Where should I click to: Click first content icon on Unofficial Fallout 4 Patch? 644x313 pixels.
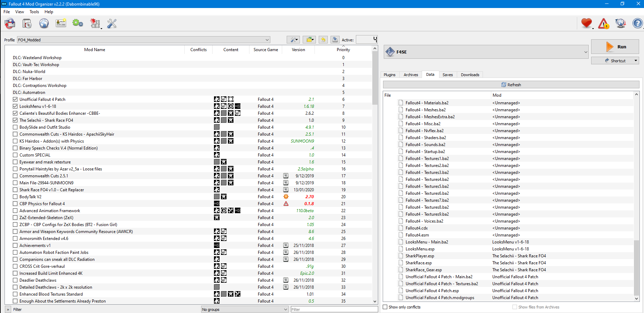tap(217, 99)
